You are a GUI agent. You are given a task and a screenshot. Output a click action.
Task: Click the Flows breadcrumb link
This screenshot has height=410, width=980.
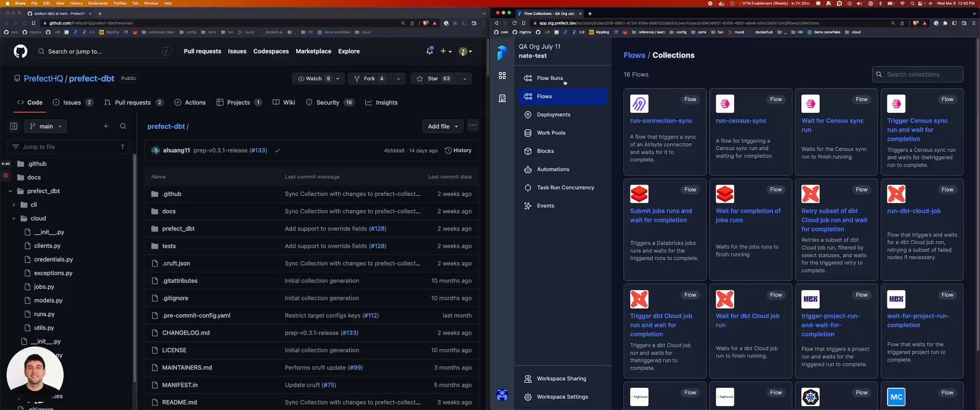tap(634, 55)
